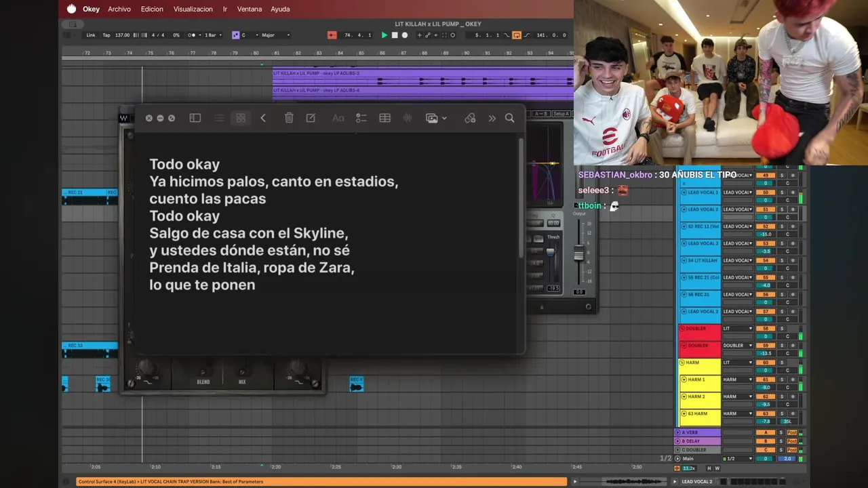Open the Major scale dropdown
Viewport: 868px width, 488px height.
point(276,35)
